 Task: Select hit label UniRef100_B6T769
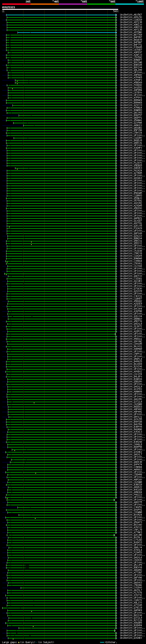[131, 35]
